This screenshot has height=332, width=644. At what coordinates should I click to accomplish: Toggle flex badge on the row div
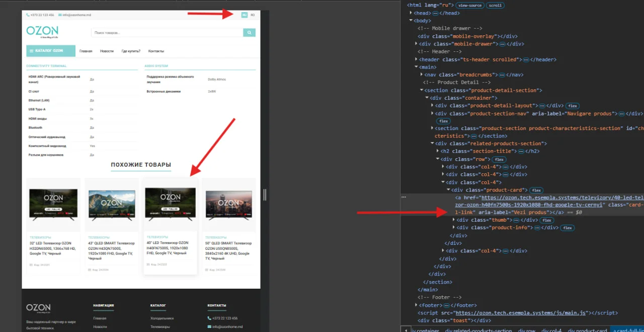(499, 159)
